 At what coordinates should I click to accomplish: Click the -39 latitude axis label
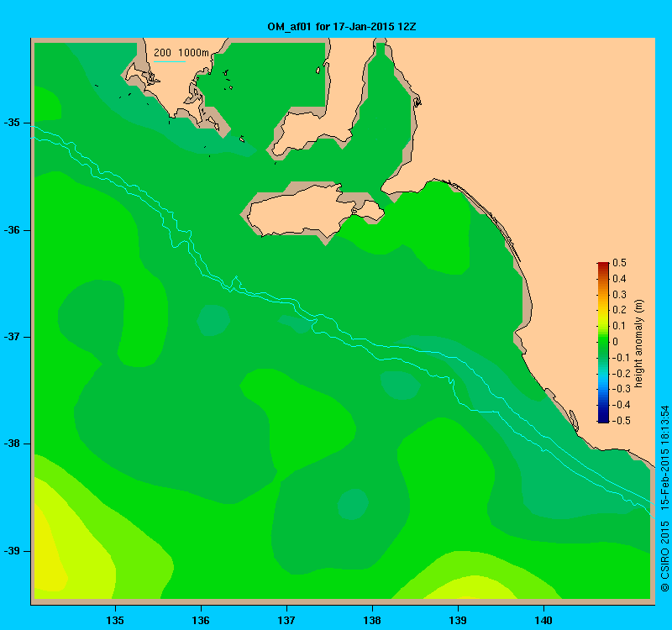click(12, 551)
